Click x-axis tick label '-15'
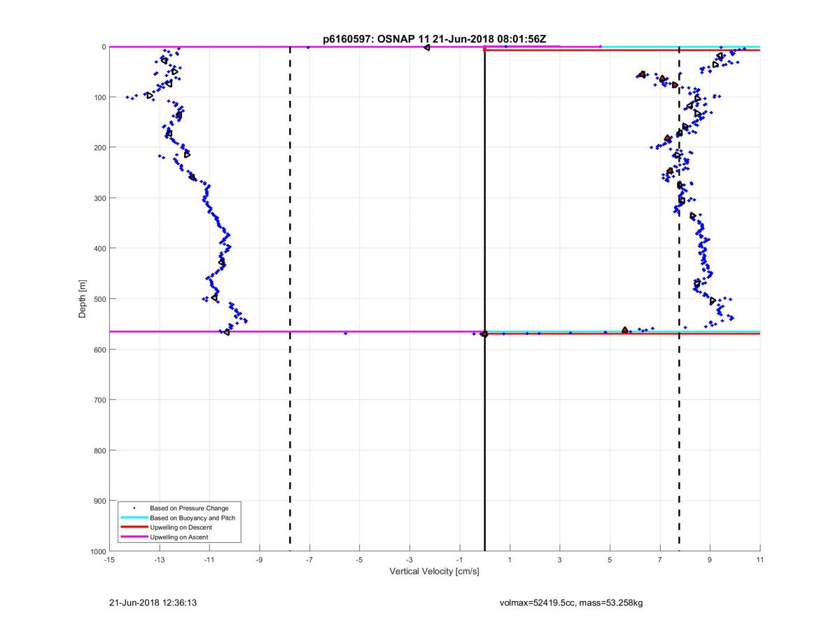840x620 pixels. point(109,560)
